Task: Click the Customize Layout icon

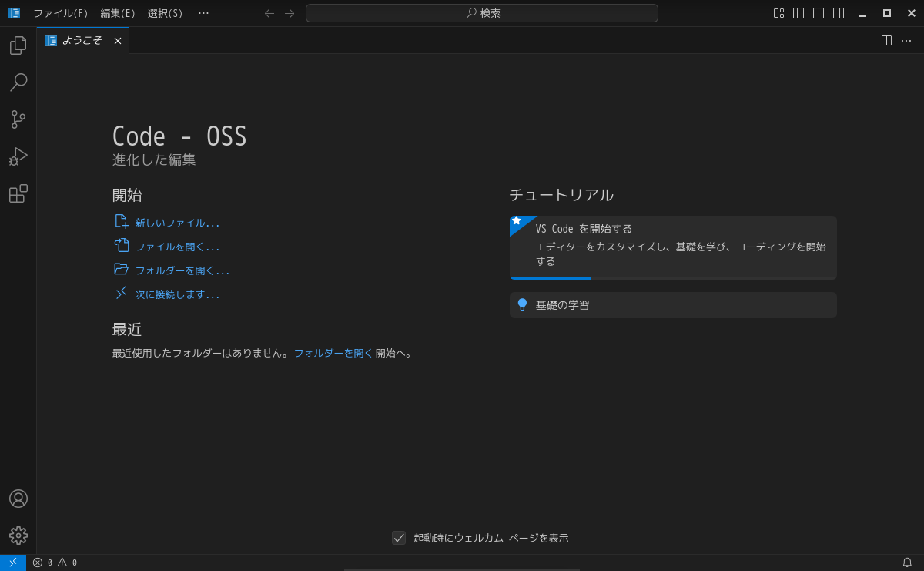Action: pyautogui.click(x=778, y=13)
